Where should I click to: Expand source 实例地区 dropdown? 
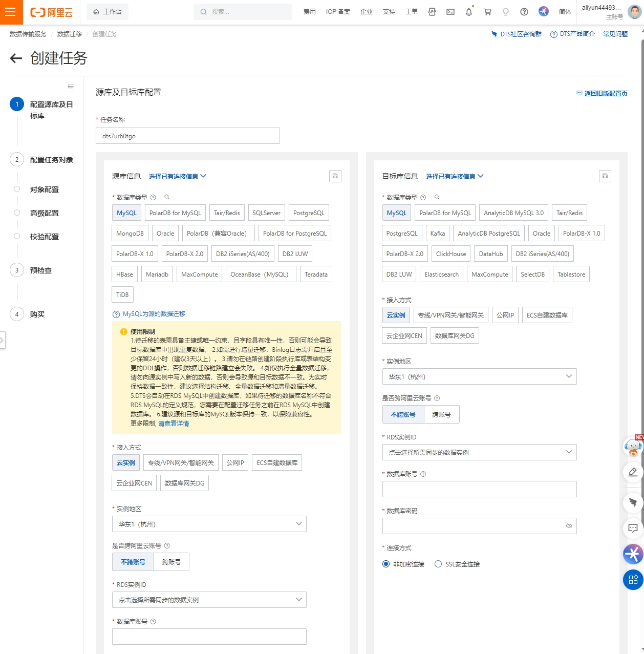click(x=209, y=524)
